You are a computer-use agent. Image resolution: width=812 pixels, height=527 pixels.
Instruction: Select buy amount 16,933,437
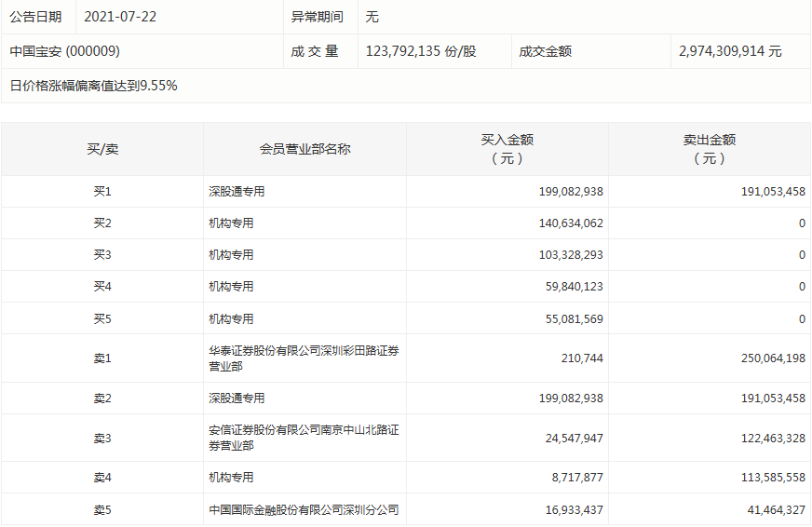point(575,510)
